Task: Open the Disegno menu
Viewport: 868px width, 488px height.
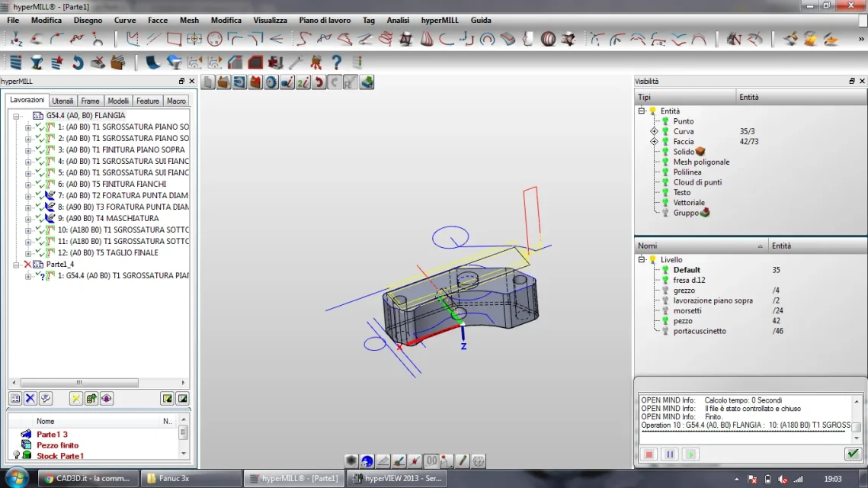Action: pos(88,20)
